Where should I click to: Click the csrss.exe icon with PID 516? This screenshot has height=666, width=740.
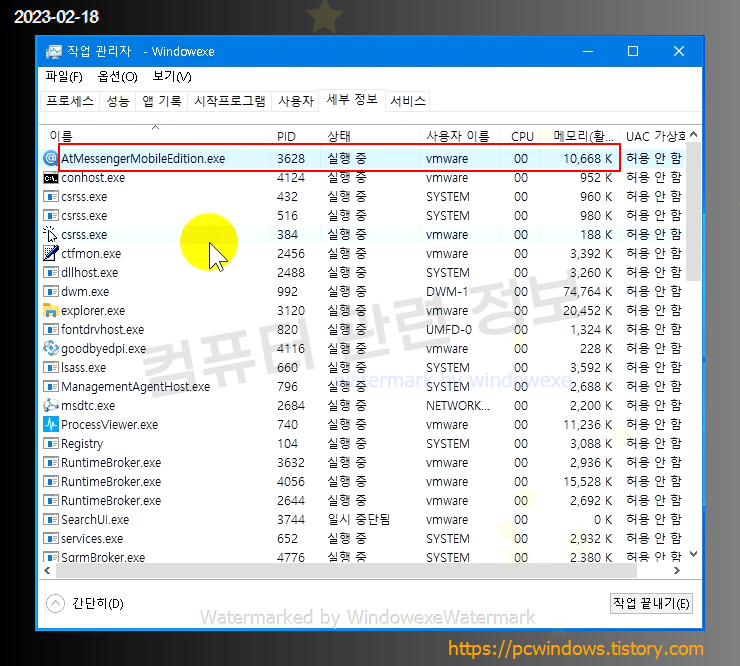[50, 215]
